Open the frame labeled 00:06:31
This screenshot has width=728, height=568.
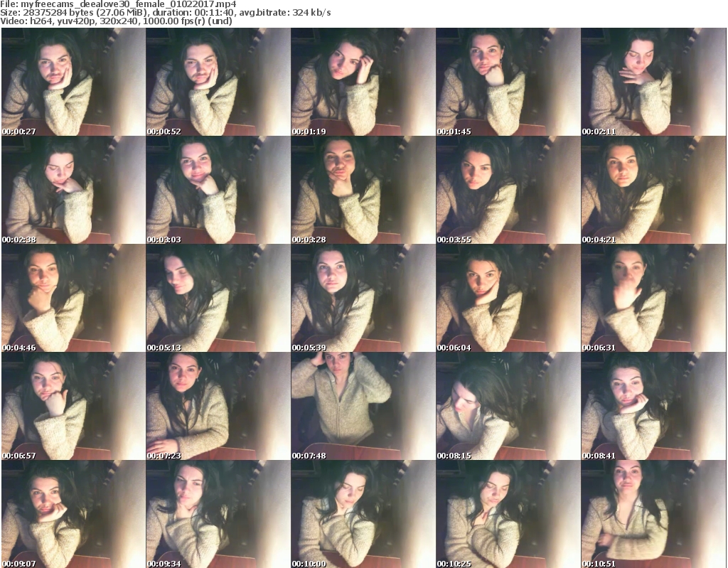coord(653,298)
